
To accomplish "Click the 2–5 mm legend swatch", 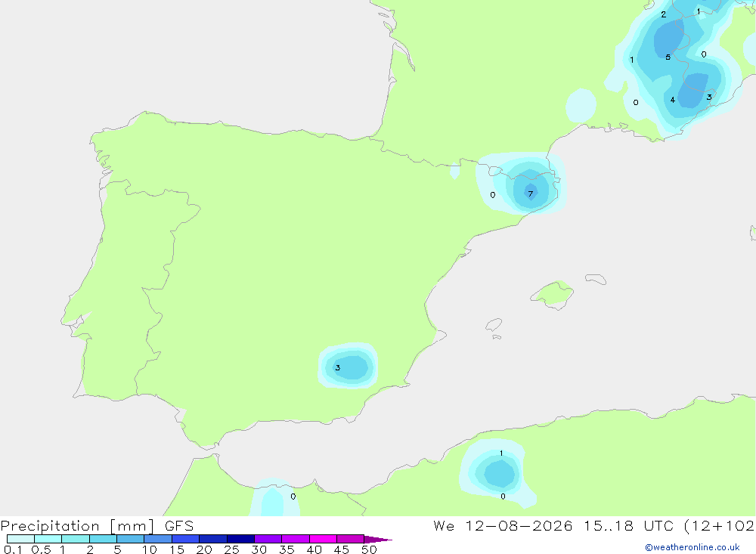I will (103, 539).
